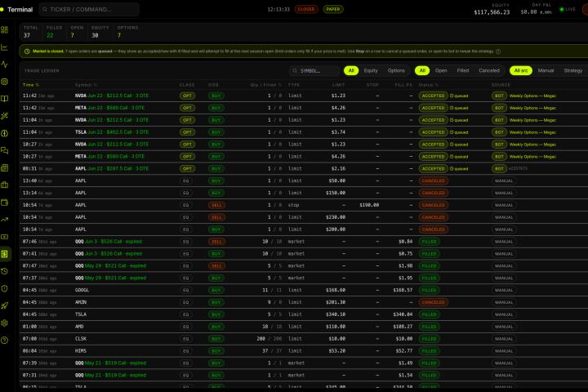Sort ledger by Time column
This screenshot has width=588, height=392.
click(x=31, y=85)
